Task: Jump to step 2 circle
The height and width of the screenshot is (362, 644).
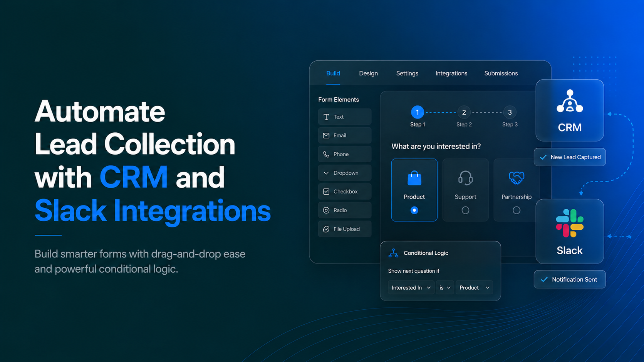Action: click(464, 112)
